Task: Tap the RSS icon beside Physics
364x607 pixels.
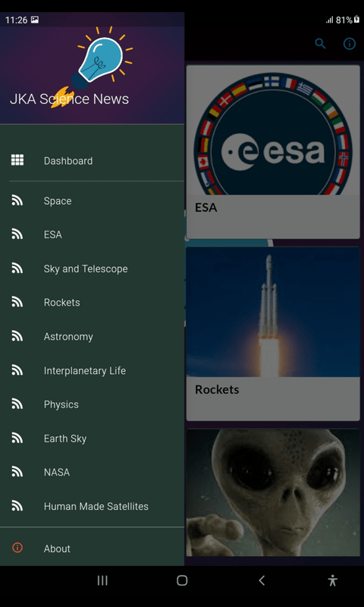Action: tap(17, 404)
